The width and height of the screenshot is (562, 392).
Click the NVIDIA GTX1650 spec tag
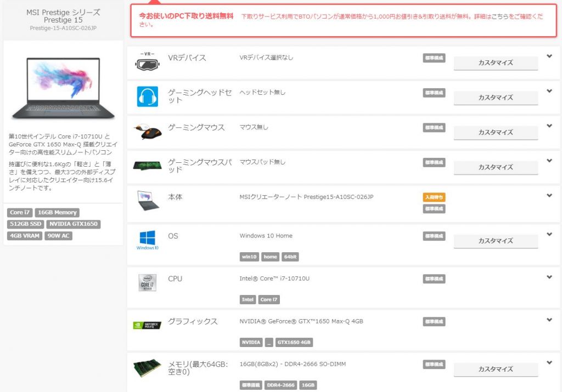pyautogui.click(x=74, y=224)
